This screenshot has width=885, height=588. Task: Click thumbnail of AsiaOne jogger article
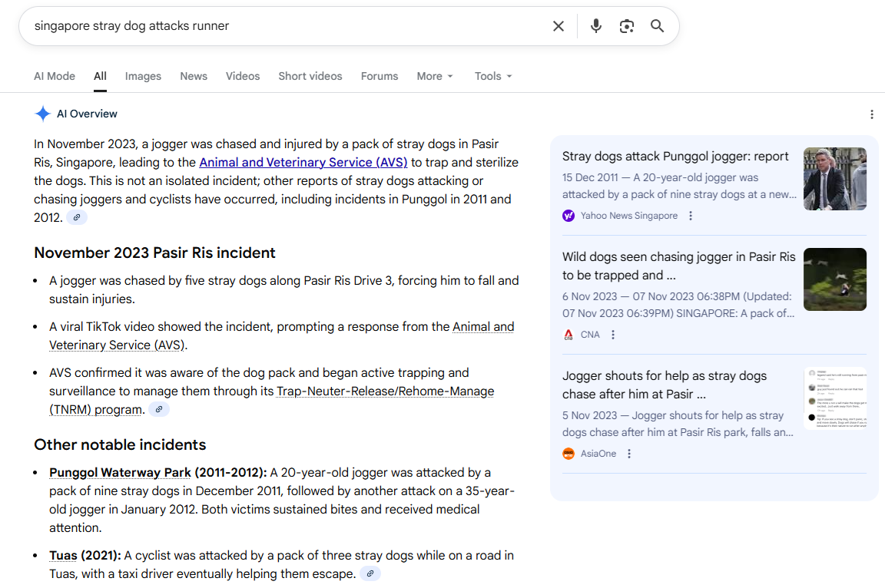tap(835, 398)
